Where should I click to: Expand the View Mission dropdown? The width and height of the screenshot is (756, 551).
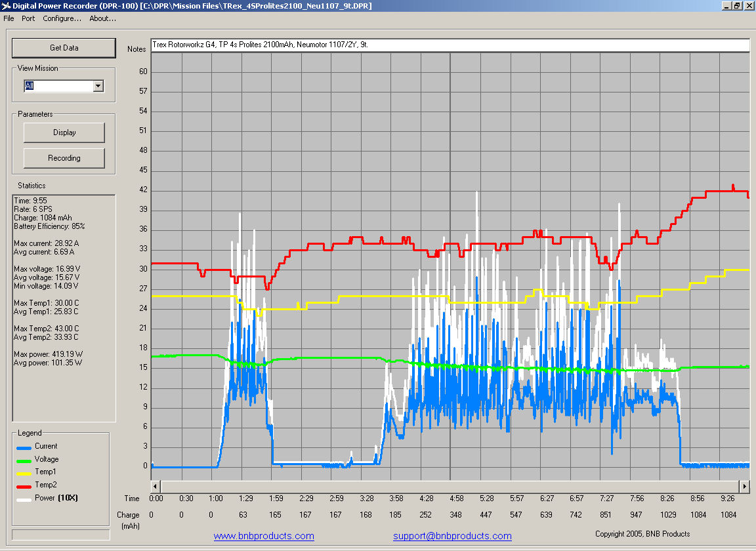tap(98, 86)
